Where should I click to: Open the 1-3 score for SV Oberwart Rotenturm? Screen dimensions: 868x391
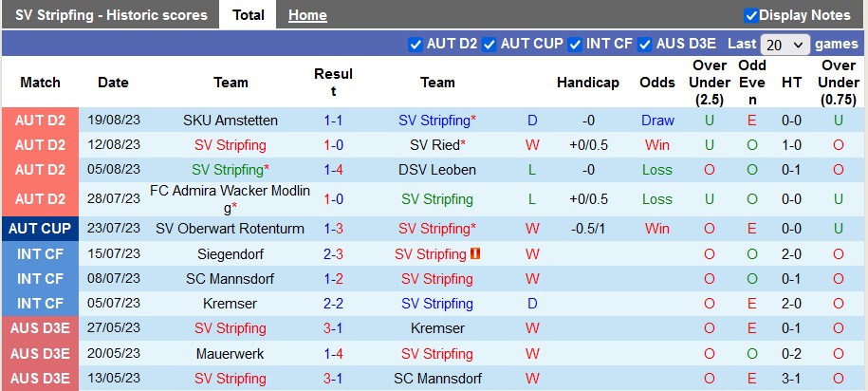pos(333,229)
